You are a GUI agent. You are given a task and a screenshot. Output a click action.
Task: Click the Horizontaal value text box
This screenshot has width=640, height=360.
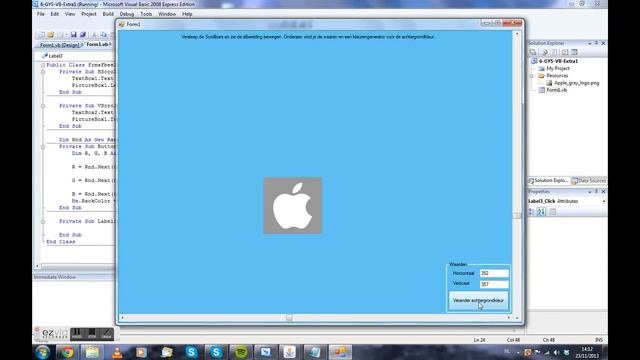tap(494, 273)
